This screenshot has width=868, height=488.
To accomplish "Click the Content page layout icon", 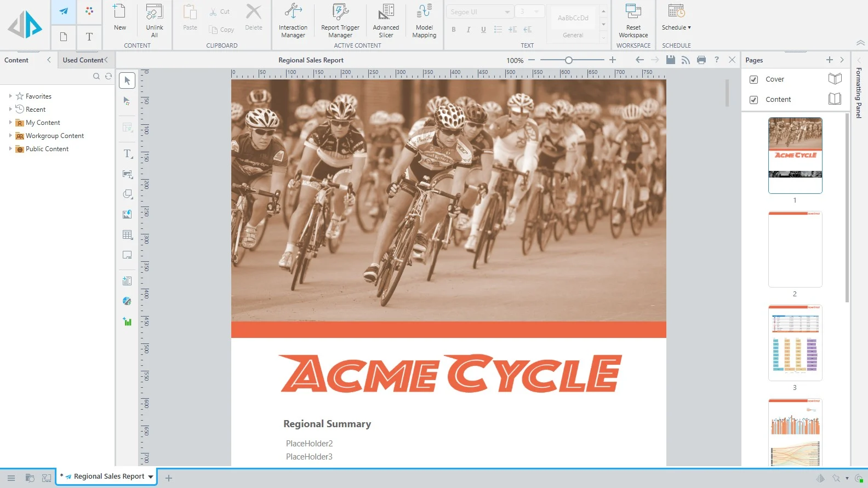I will pos(835,99).
